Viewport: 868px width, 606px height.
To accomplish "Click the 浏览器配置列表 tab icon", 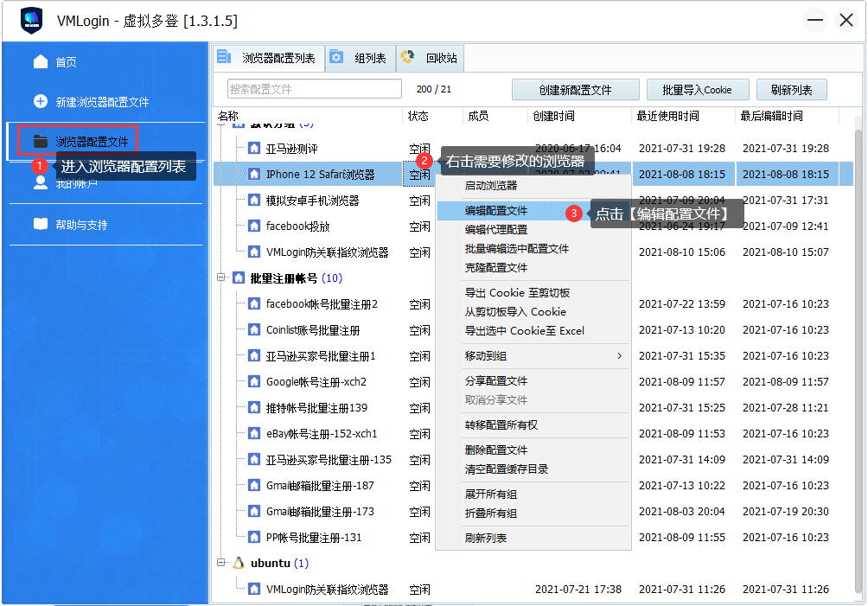I will coord(224,57).
